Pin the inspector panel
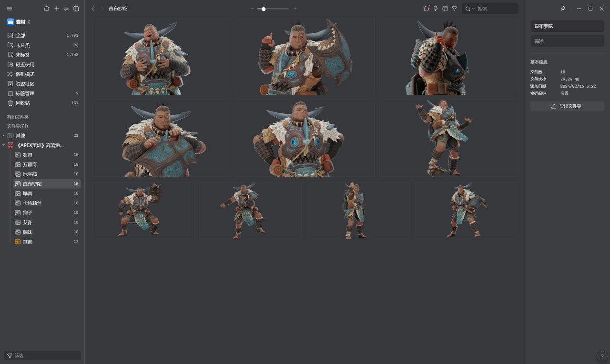The height and width of the screenshot is (364, 610). [563, 9]
